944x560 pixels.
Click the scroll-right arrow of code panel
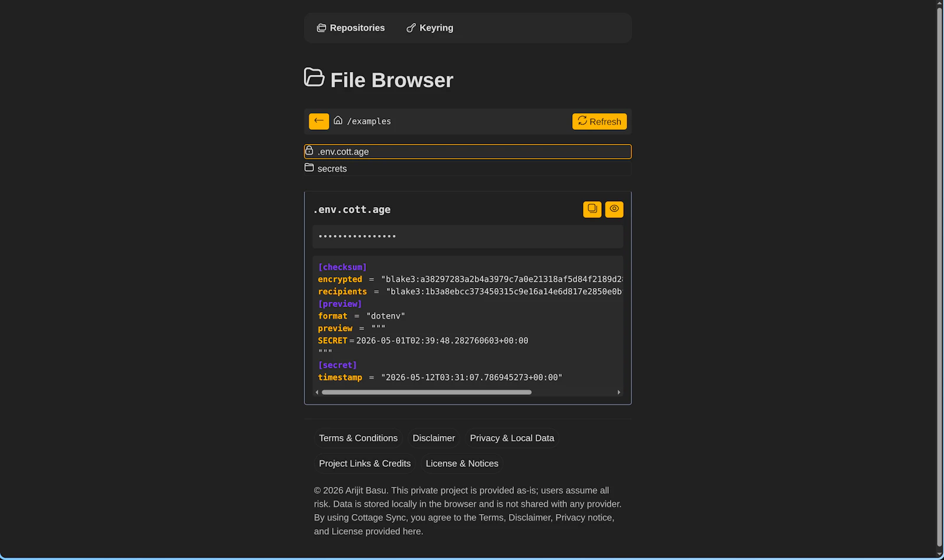pos(619,392)
